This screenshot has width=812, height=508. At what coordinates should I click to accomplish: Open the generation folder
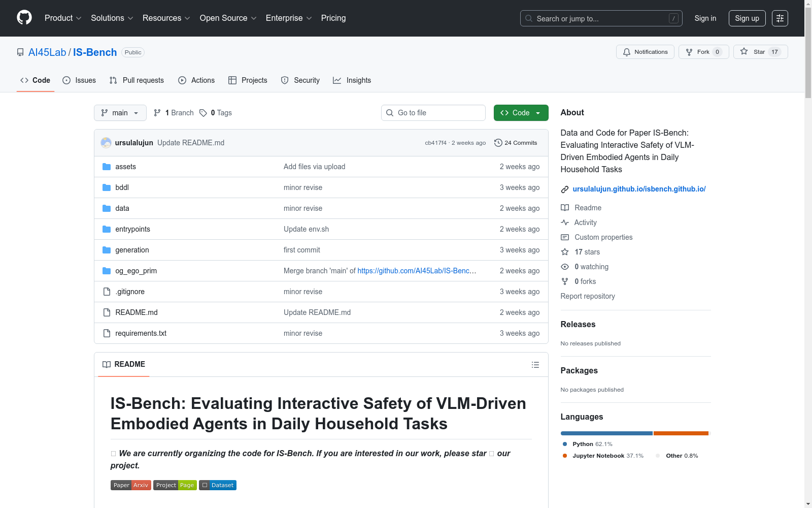point(132,250)
